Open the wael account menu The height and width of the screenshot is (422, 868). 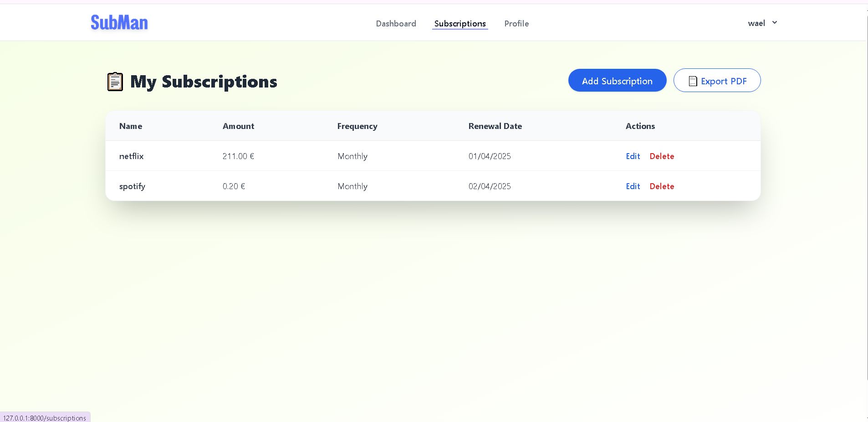756,23
